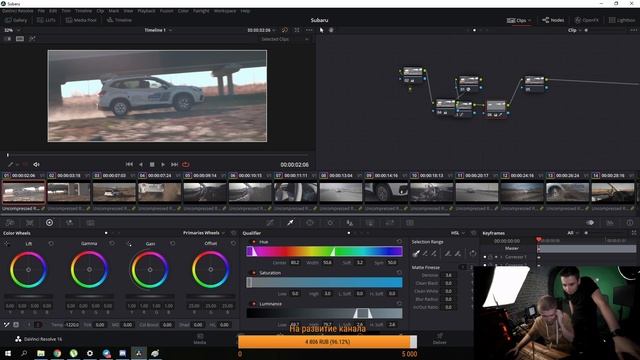Open the Color menu
Viewport: 640px width, 360px height.
coord(183,11)
